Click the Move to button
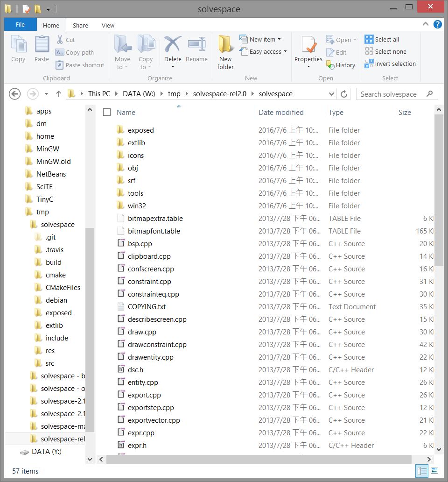Screen dimensions: 448x482 tap(123, 52)
